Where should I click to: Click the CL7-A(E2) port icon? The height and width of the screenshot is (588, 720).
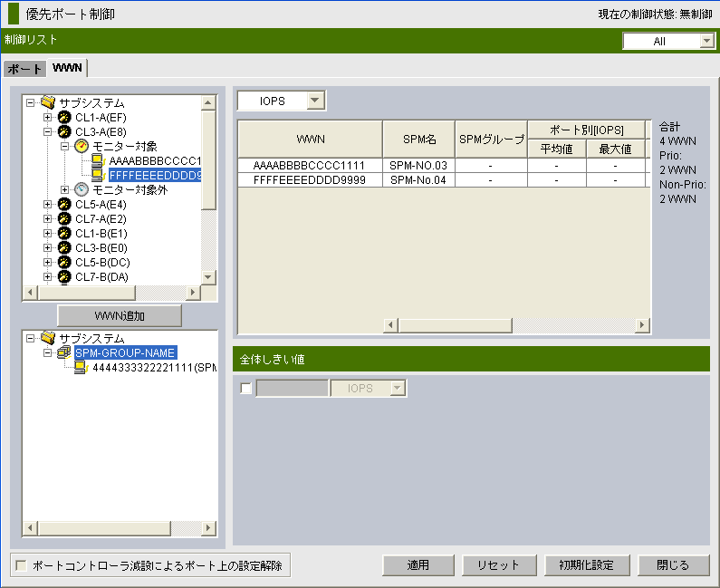(x=64, y=218)
